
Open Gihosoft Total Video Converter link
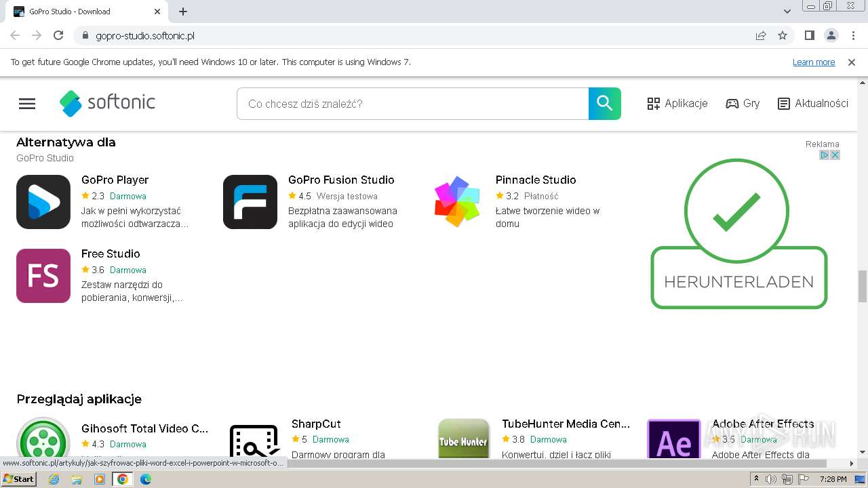tap(145, 428)
